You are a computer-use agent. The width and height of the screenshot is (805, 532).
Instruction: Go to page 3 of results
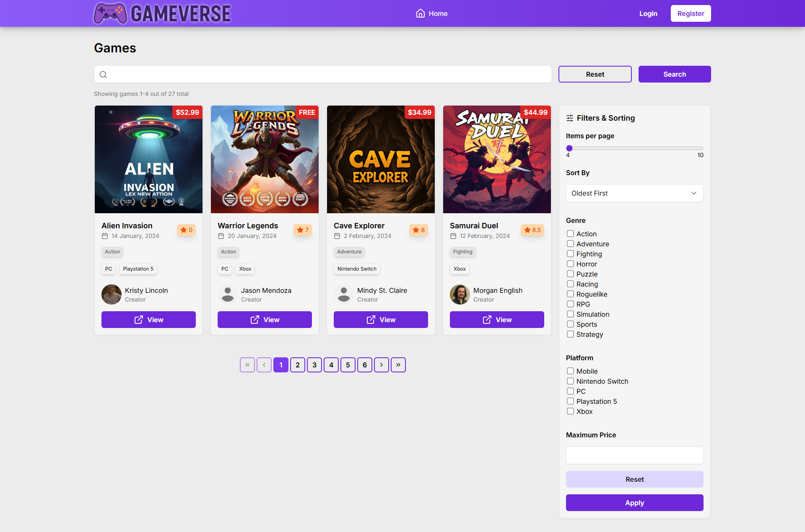pos(314,365)
